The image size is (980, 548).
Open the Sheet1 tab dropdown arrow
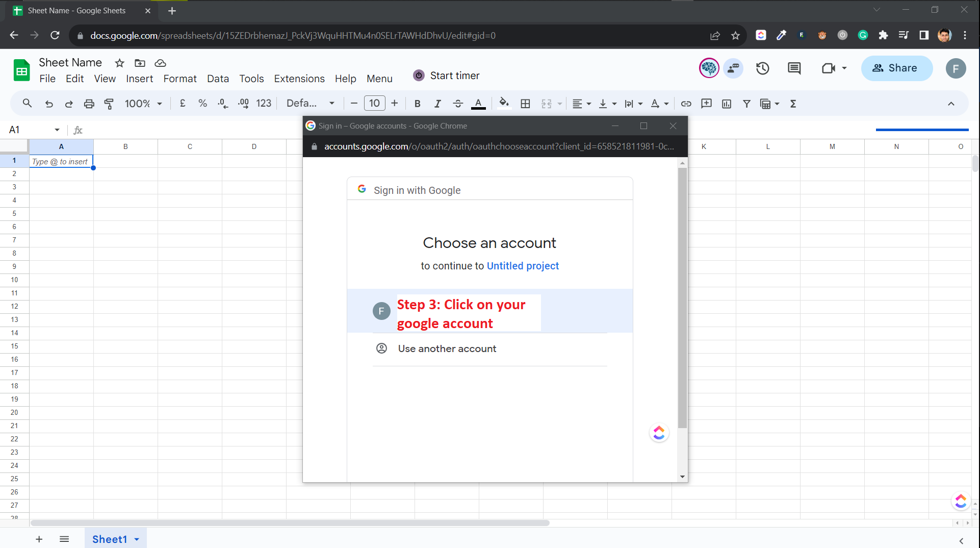click(x=137, y=539)
